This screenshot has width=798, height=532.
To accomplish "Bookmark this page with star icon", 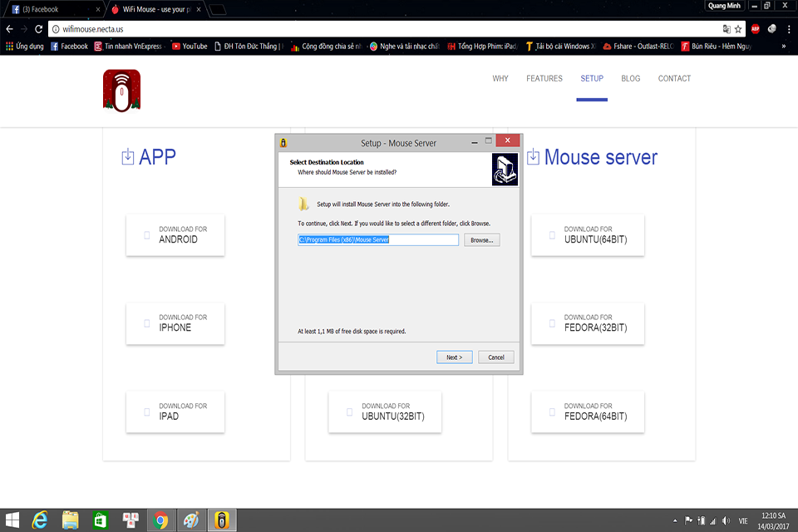I will tap(738, 29).
